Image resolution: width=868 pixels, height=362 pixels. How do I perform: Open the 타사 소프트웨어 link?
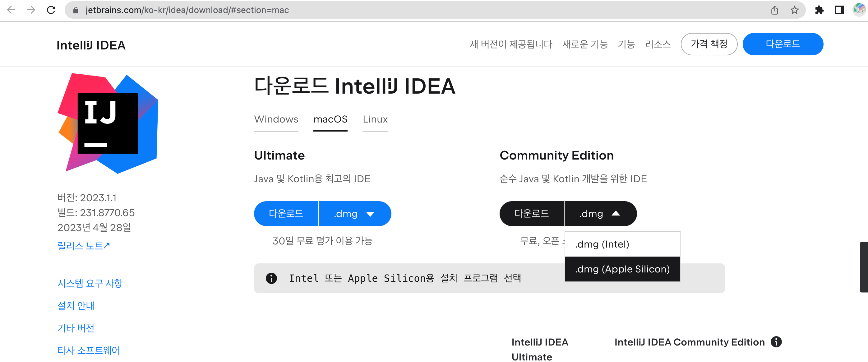[89, 350]
